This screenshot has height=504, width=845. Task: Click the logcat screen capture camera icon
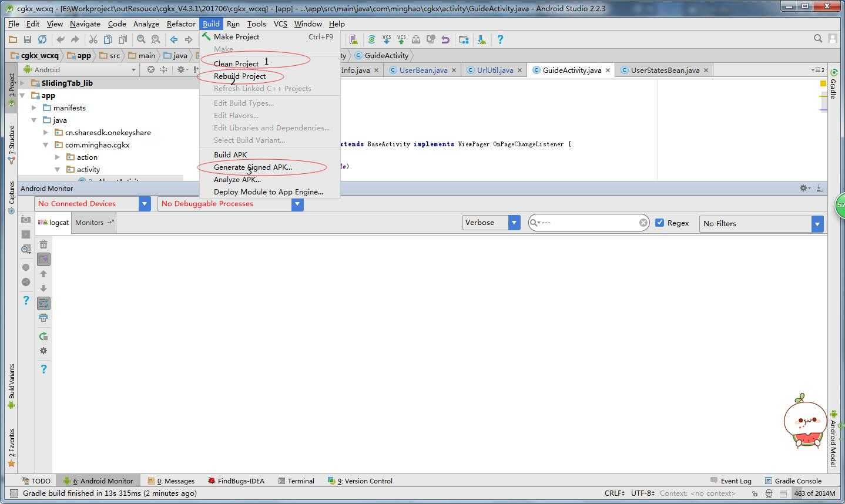point(26,219)
